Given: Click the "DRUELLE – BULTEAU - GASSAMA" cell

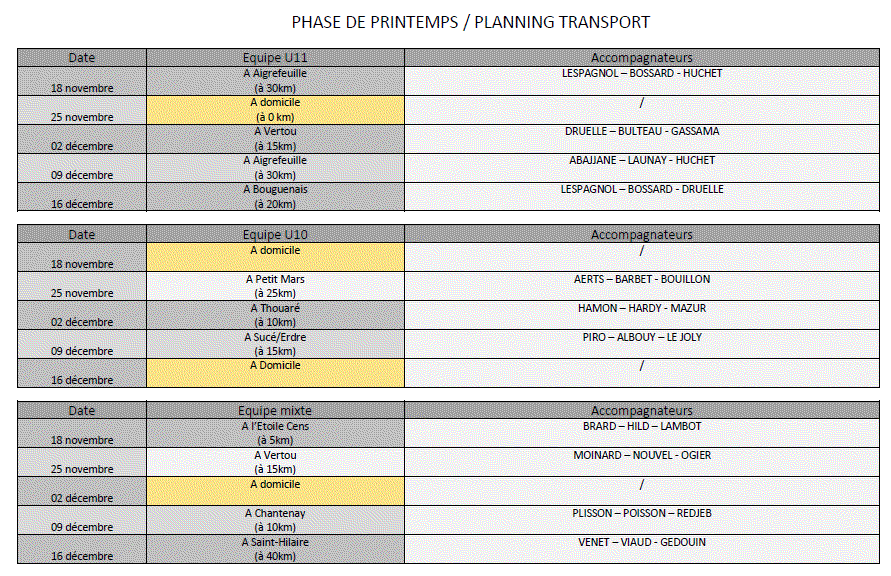Looking at the screenshot, I should [x=641, y=132].
